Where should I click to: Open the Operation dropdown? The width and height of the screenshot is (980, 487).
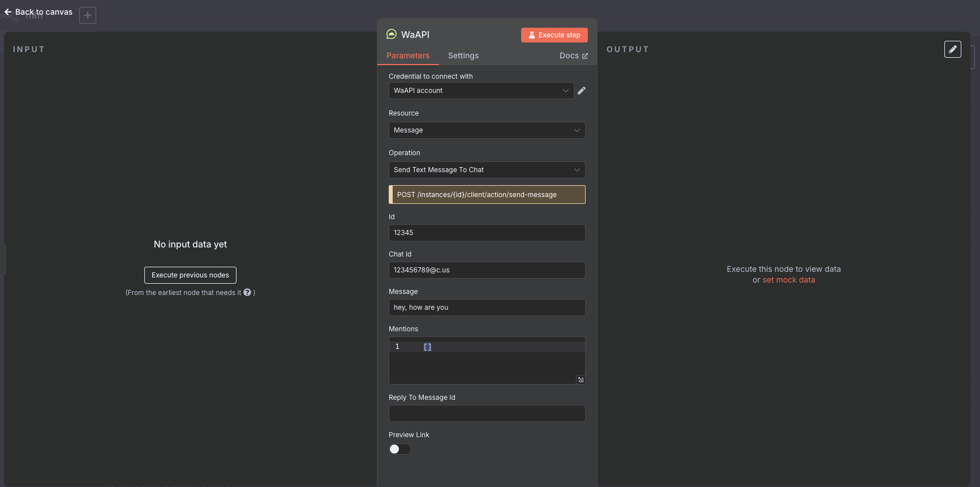click(487, 170)
